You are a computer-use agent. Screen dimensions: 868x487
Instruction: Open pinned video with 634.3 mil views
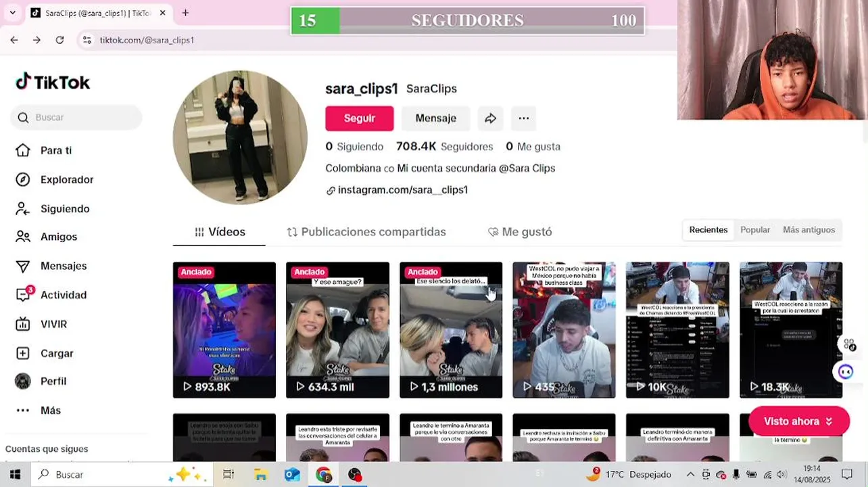click(x=338, y=330)
